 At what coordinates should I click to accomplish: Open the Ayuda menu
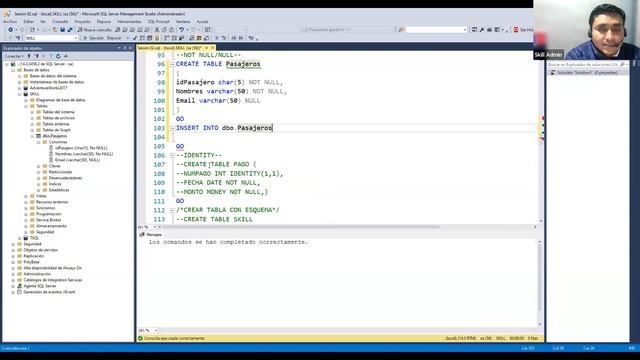pos(202,22)
